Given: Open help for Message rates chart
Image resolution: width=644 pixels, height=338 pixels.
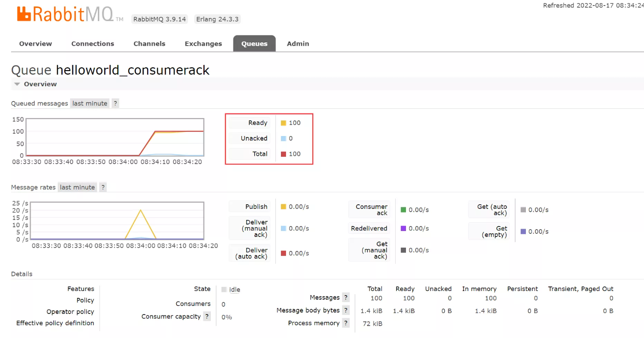Looking at the screenshot, I should (103, 187).
